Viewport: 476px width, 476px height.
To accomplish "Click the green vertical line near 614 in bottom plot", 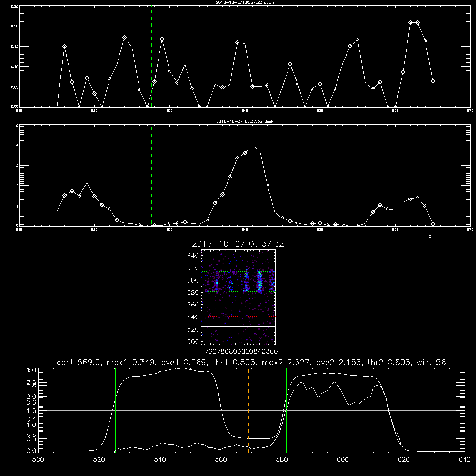I will (x=386, y=410).
